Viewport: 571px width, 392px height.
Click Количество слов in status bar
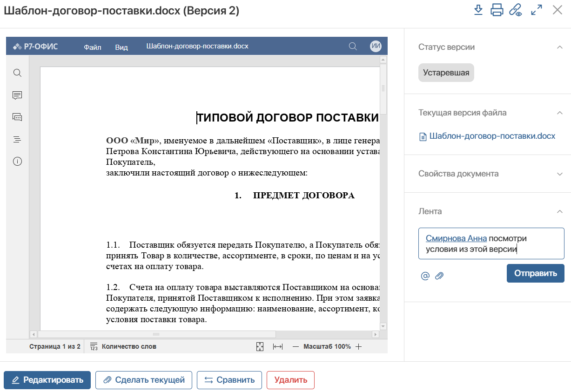click(129, 346)
